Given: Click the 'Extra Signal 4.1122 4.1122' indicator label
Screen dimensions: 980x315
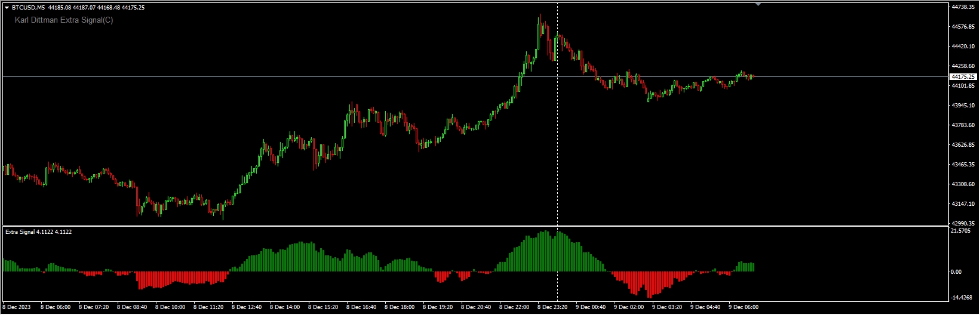Looking at the screenshot, I should 38,231.
